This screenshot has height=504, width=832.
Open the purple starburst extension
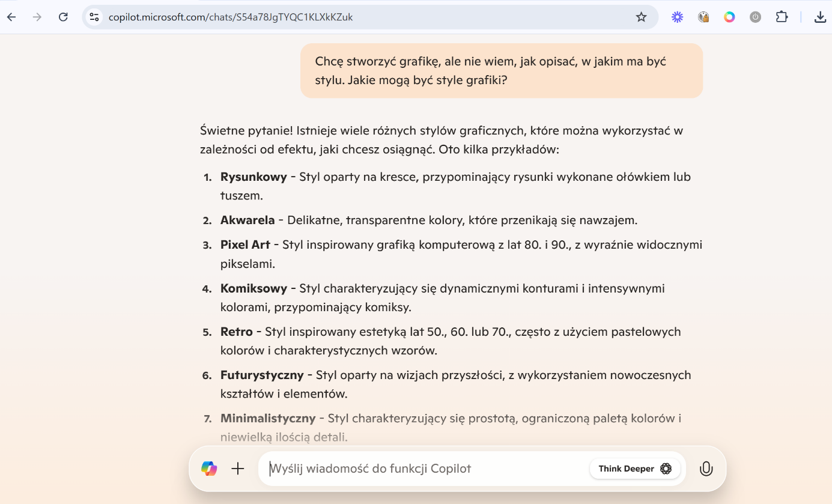(x=678, y=17)
